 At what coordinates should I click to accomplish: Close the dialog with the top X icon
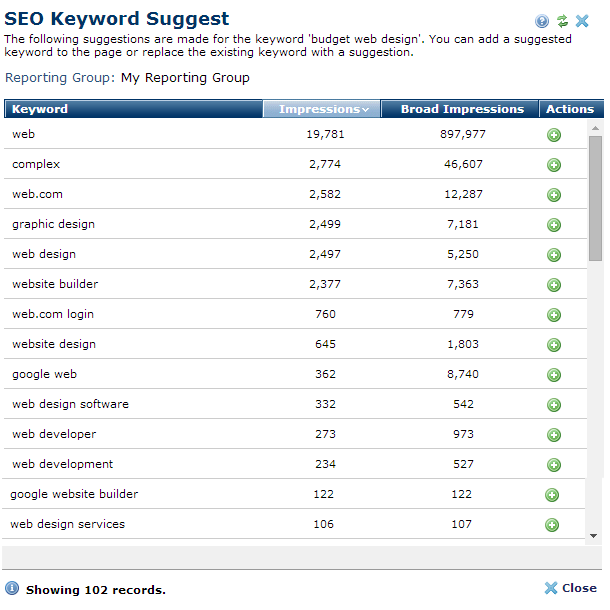pos(582,21)
